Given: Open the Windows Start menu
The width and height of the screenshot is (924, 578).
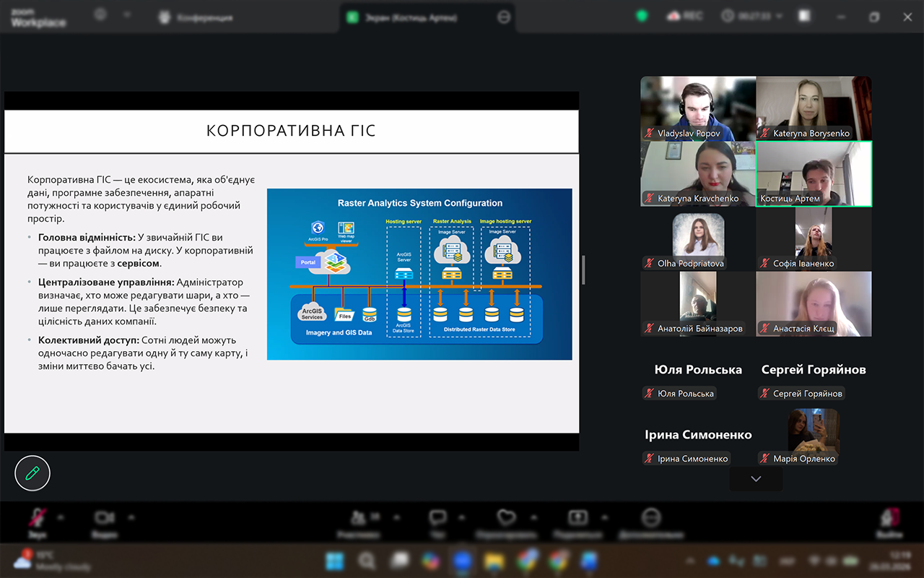Looking at the screenshot, I should click(335, 561).
